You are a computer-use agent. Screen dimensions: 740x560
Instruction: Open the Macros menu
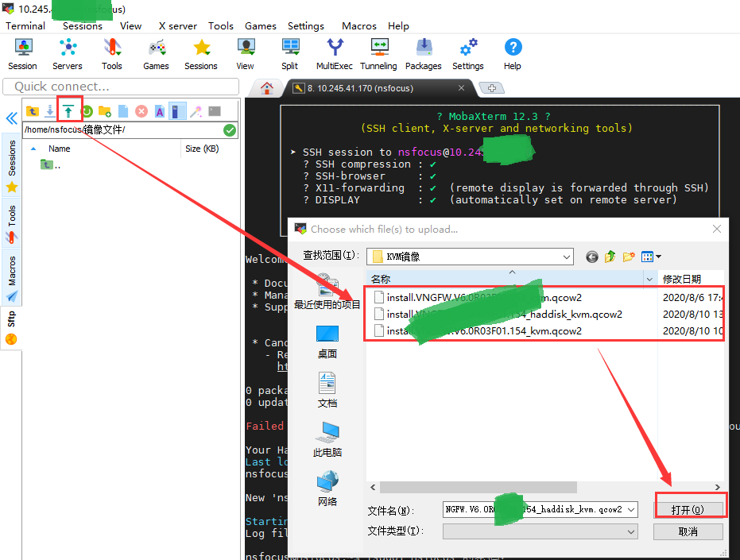[x=359, y=26]
